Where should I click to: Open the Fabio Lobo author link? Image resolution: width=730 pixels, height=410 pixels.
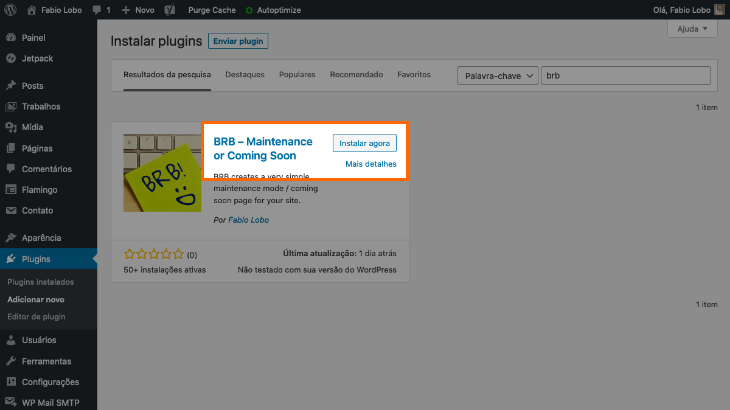click(248, 220)
